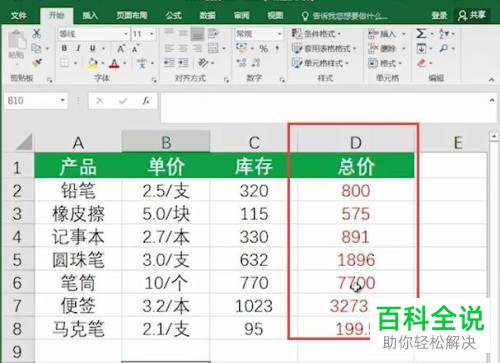Click the cell borders icon
This screenshot has height=363, width=500.
(65, 63)
